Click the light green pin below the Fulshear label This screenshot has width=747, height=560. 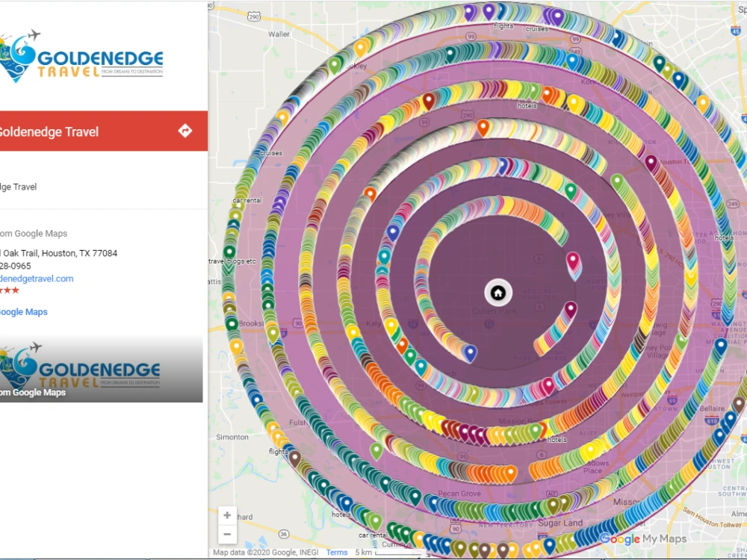point(376,450)
